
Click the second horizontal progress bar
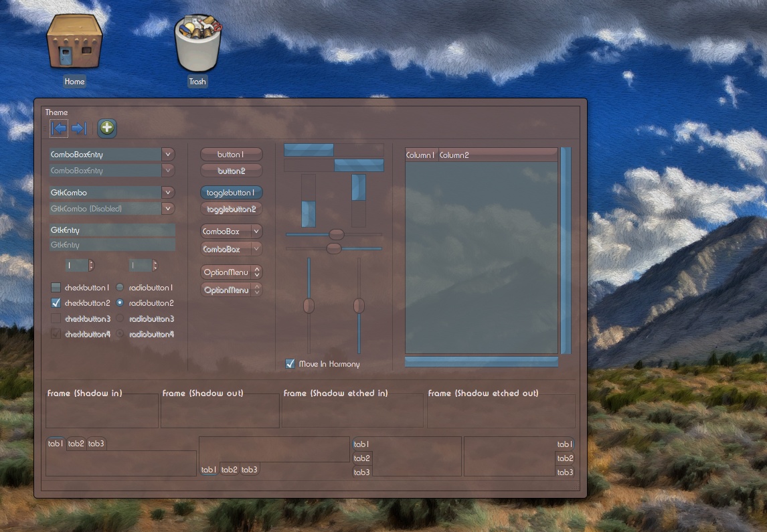[334, 165]
